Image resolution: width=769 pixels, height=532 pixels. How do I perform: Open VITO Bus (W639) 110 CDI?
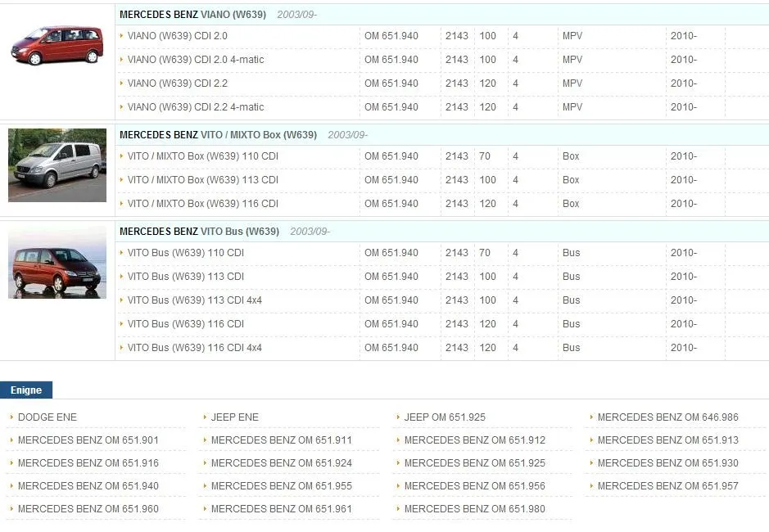pos(186,253)
